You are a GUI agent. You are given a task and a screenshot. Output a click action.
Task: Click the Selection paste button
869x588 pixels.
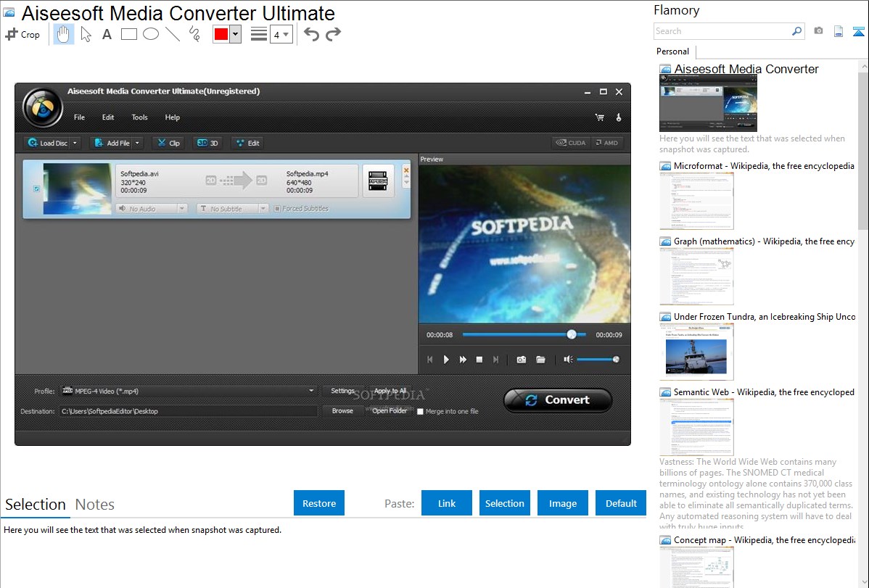tap(504, 503)
